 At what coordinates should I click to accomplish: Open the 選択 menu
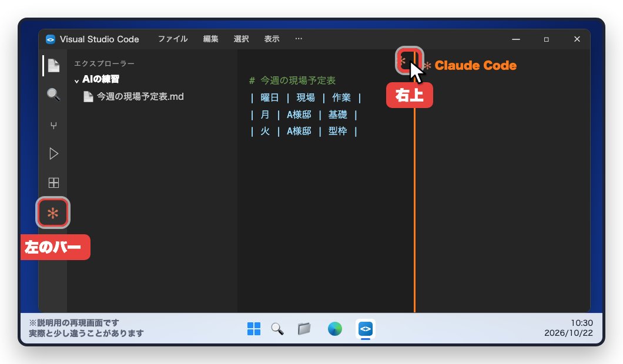(241, 39)
